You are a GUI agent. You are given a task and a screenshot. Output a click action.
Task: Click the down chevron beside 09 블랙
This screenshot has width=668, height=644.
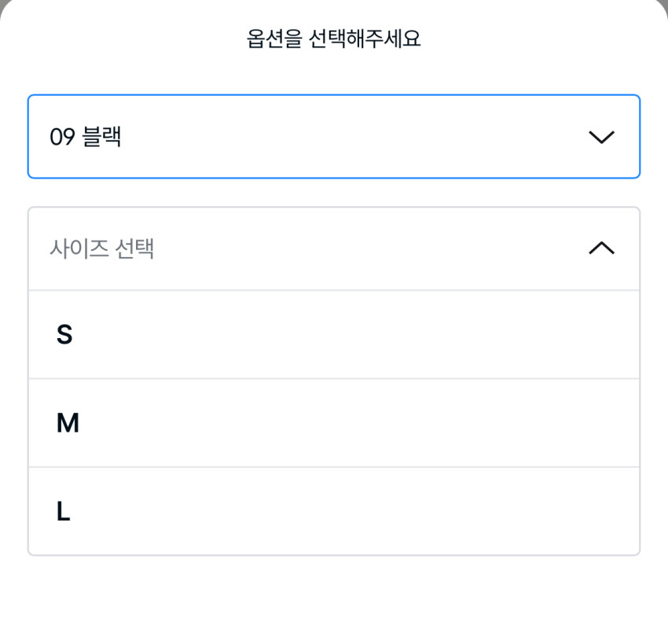(x=601, y=137)
